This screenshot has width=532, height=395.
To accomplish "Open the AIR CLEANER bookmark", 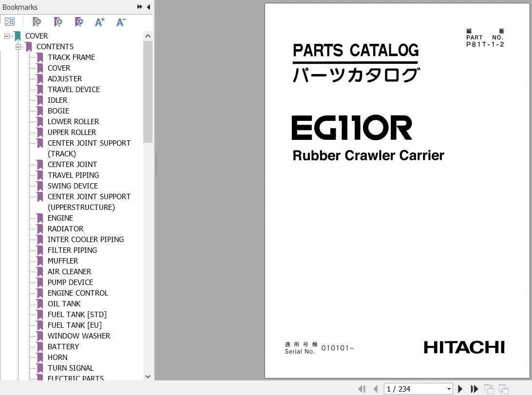I will tap(69, 272).
